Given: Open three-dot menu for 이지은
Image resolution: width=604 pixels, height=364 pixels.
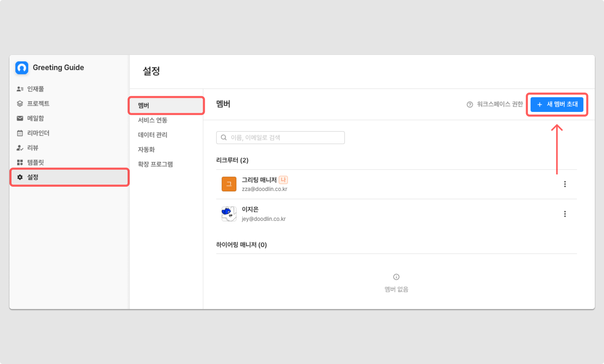Looking at the screenshot, I should (565, 214).
